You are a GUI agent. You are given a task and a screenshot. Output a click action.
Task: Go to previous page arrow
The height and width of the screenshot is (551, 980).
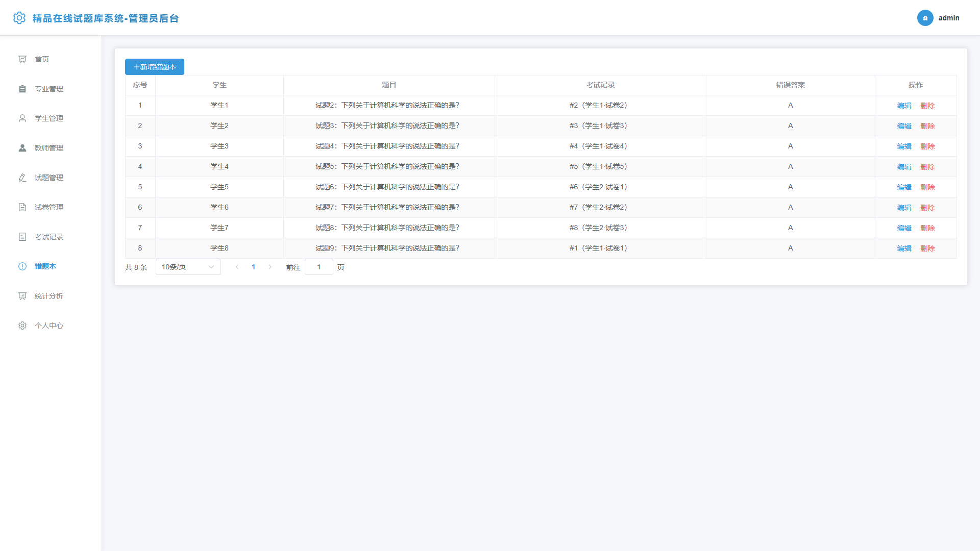point(237,267)
